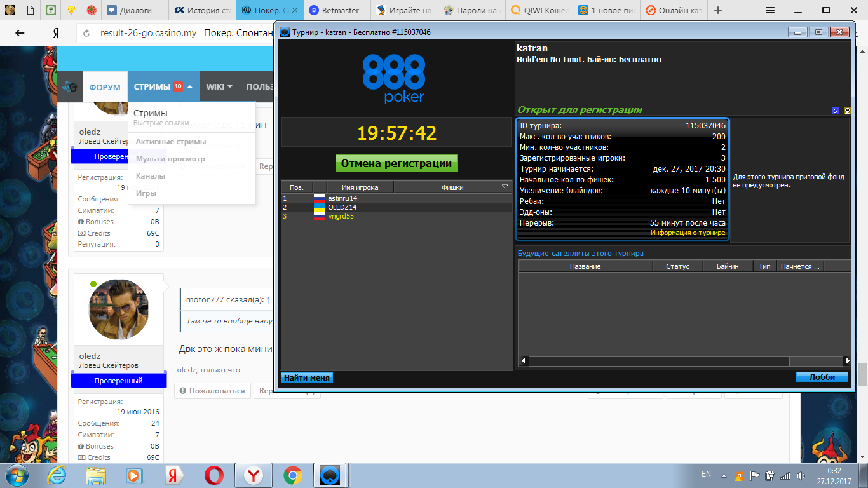
Task: Click the browser address bar 'result-26-go.casino.my'
Action: pos(149,34)
